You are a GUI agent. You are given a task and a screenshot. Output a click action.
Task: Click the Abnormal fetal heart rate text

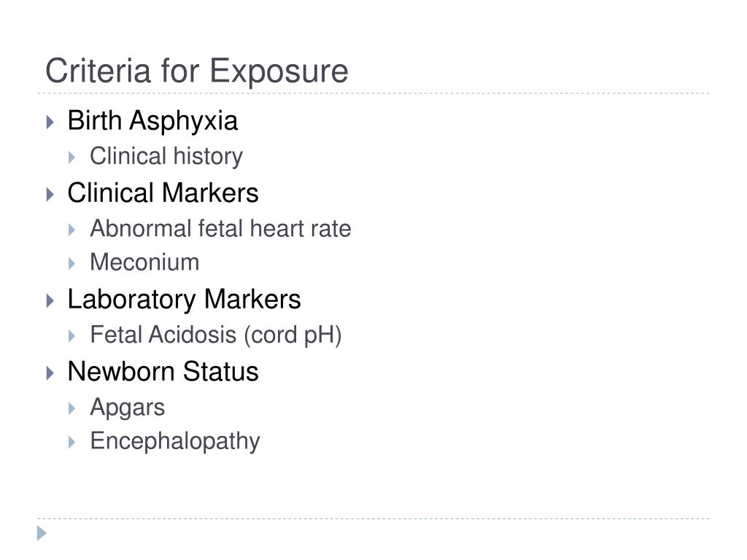[x=220, y=228]
